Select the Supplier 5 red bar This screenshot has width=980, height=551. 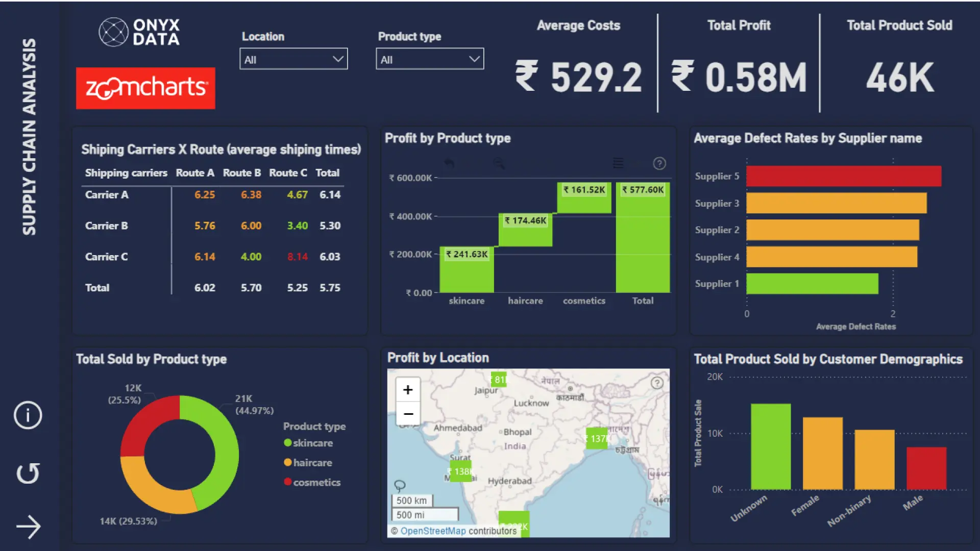(844, 176)
